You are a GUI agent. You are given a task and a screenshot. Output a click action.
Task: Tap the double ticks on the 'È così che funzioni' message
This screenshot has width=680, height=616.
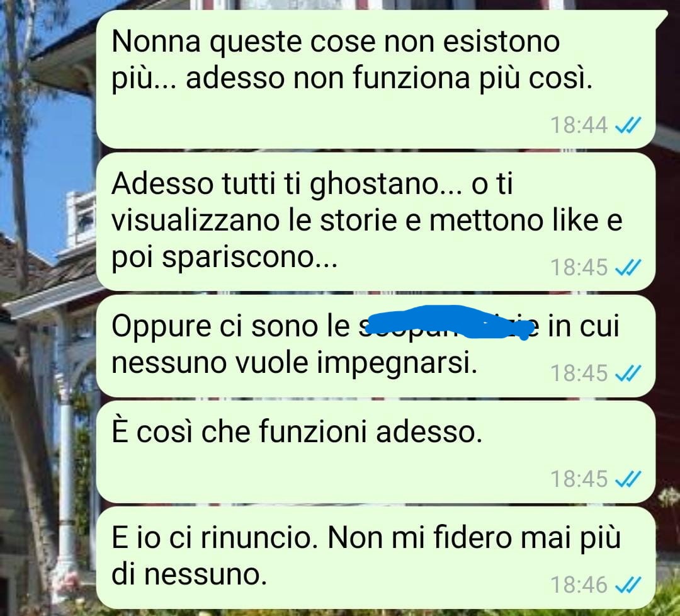pos(628,479)
